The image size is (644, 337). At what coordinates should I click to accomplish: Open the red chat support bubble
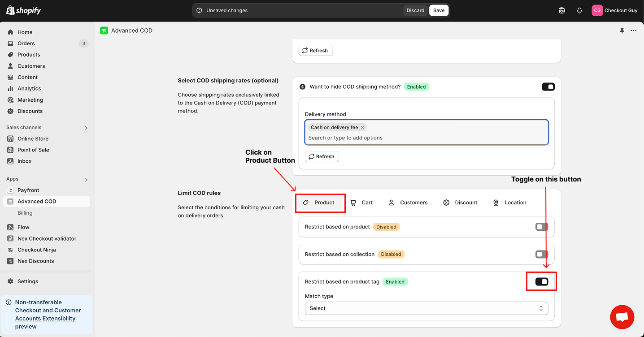(622, 317)
